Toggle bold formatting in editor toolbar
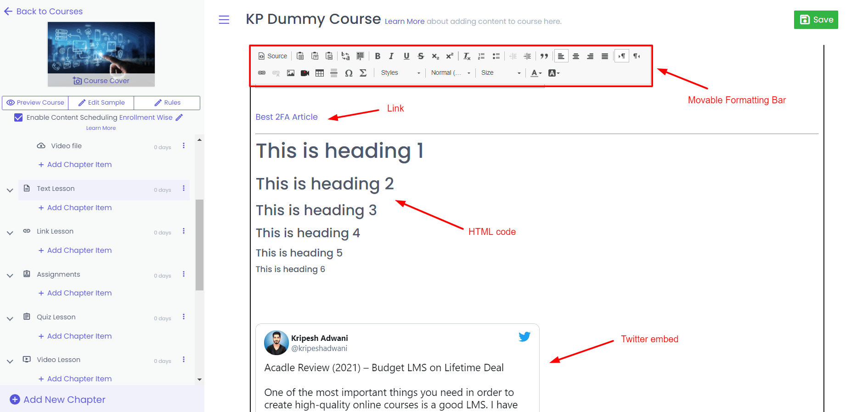 coord(378,56)
